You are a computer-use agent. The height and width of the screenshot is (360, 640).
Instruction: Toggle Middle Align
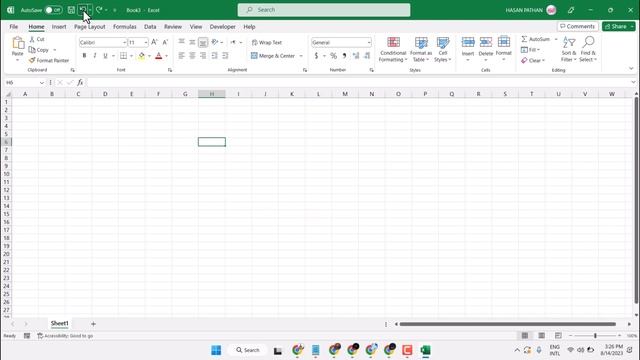[192, 42]
